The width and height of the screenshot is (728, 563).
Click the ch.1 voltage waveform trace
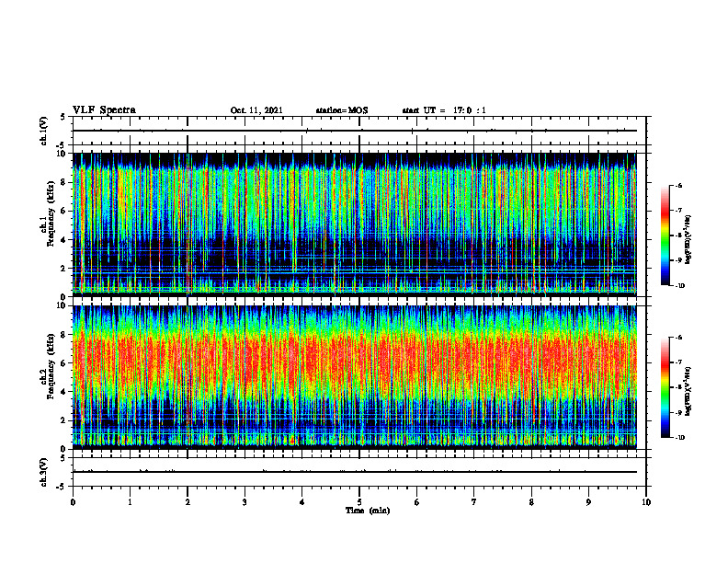point(355,131)
